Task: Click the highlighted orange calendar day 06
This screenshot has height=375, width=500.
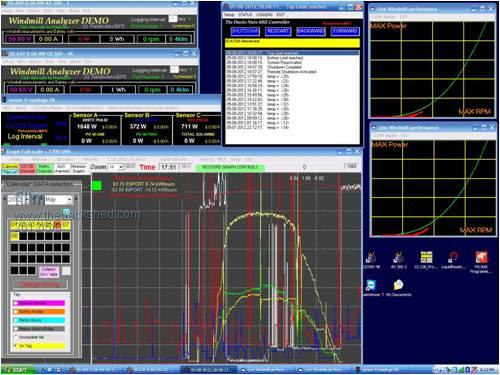Action: [57, 225]
